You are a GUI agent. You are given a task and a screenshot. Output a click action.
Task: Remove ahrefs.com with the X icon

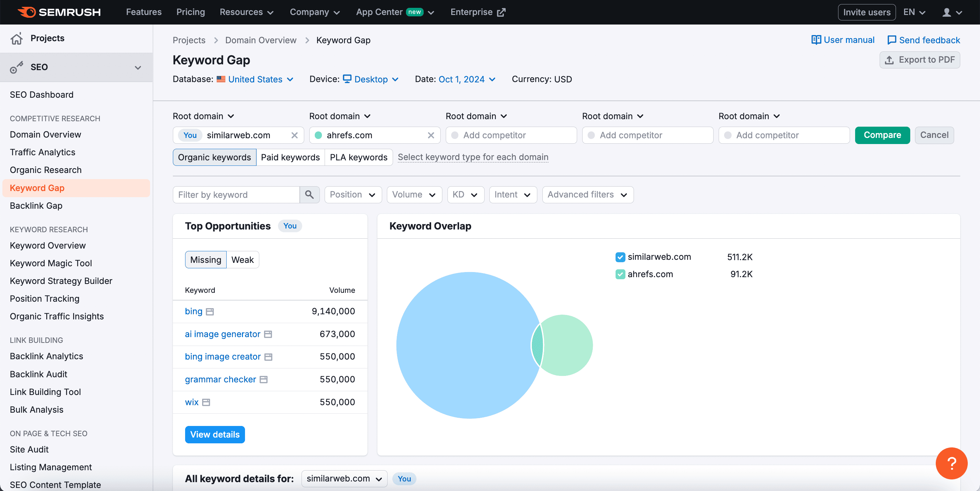431,135
